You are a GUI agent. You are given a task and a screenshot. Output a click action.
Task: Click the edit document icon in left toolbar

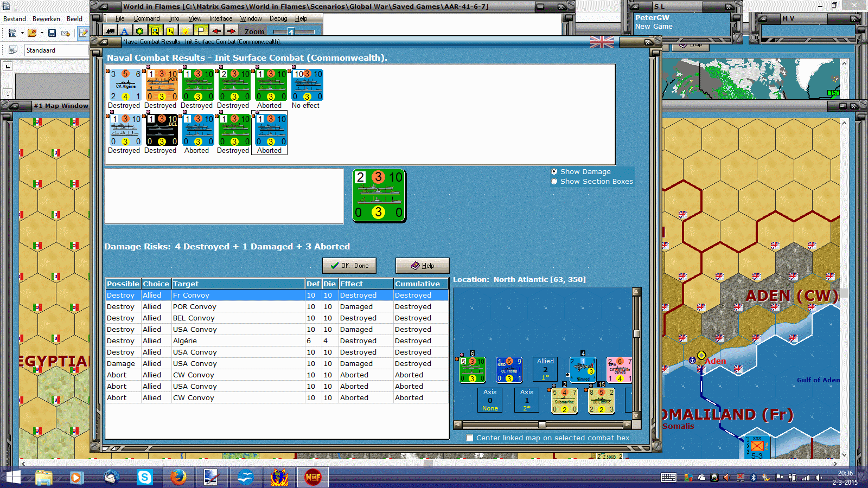(83, 33)
